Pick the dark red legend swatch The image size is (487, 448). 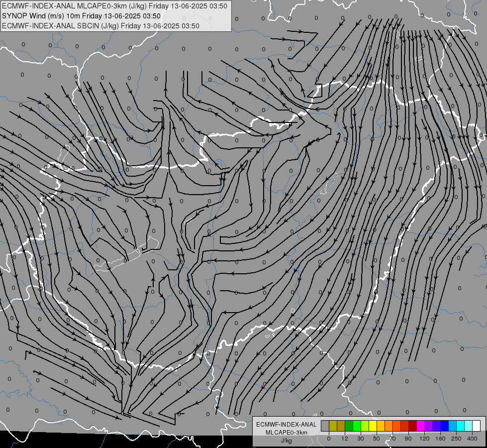pos(413,426)
